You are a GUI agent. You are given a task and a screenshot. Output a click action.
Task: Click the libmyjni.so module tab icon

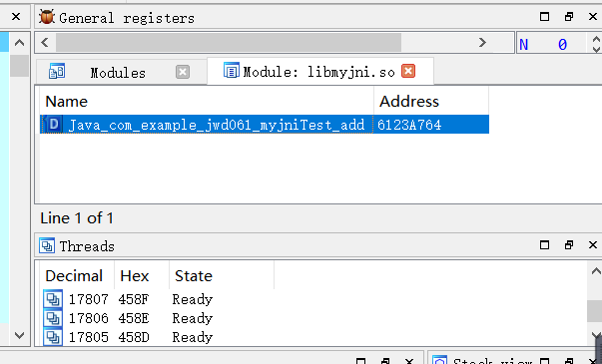pyautogui.click(x=232, y=70)
